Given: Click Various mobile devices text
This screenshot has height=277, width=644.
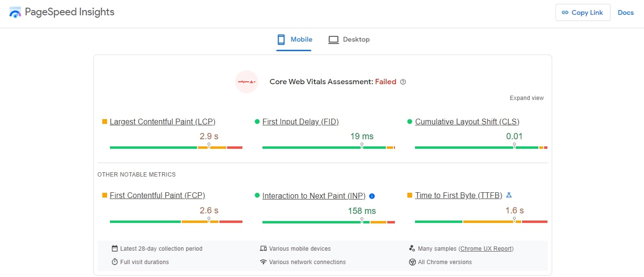Looking at the screenshot, I should point(300,249).
